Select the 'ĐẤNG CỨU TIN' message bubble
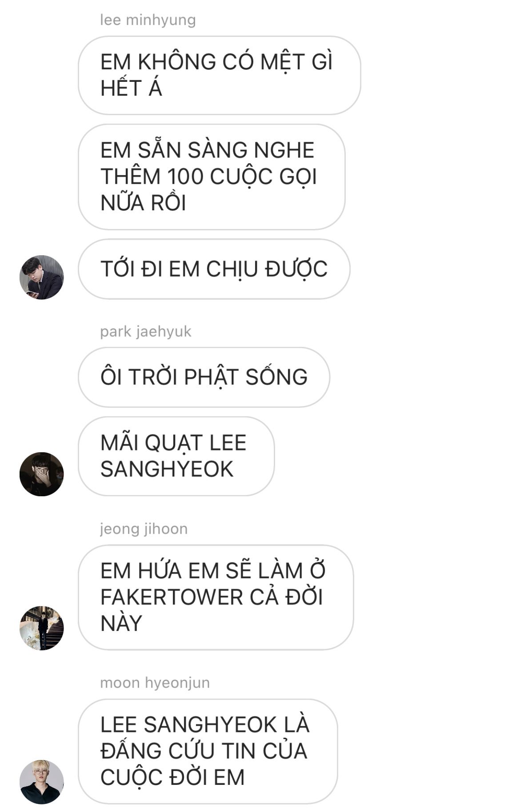Screen dimensions: 520x812 (208, 751)
